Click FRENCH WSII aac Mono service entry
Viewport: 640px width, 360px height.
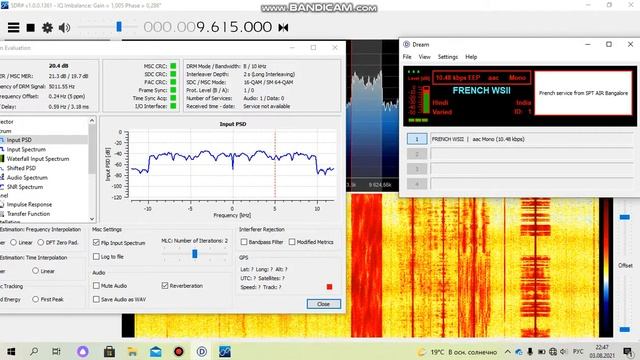[x=532, y=139]
